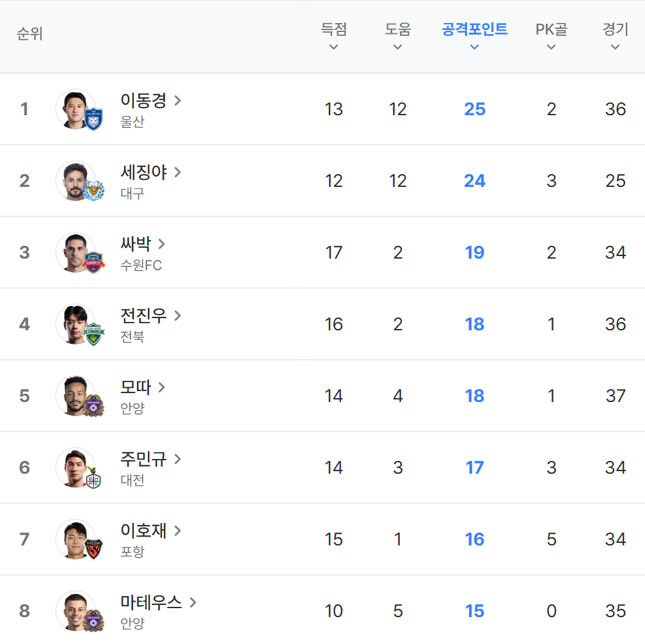Open 전진우 player profile link
Viewport: 645px width, 644px height.
(144, 316)
